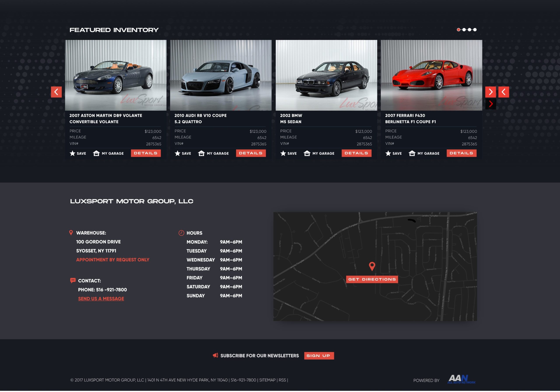560x392 pixels.
Task: Click the newsletter megaphone icon
Action: 215,356
